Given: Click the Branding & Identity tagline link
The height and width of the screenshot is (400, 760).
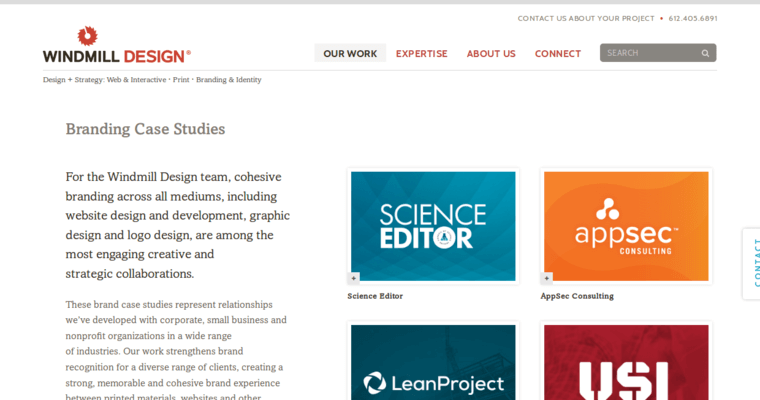Looking at the screenshot, I should tap(228, 80).
